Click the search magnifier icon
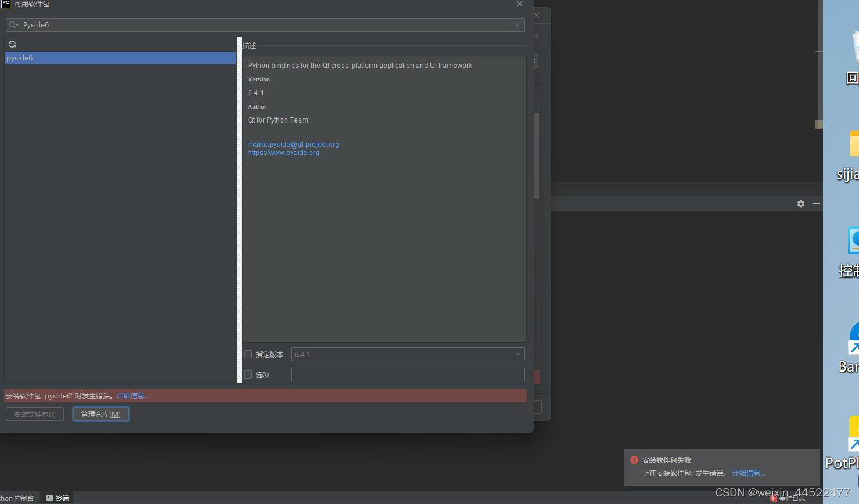Image resolution: width=859 pixels, height=504 pixels. click(x=13, y=25)
